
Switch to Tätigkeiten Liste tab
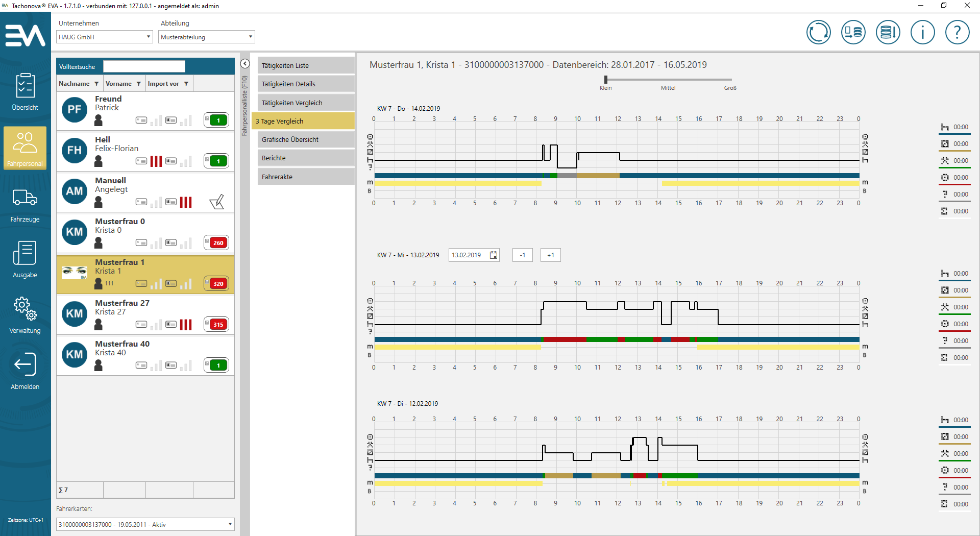coord(306,65)
